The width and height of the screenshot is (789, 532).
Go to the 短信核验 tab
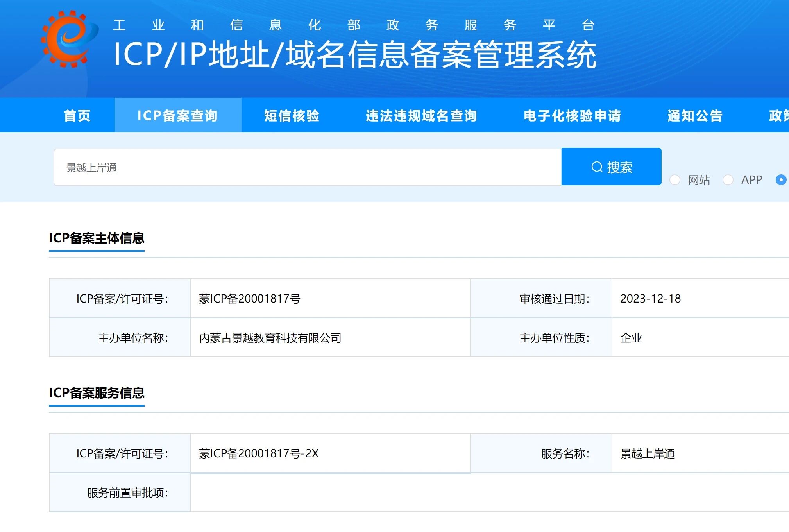tap(292, 115)
